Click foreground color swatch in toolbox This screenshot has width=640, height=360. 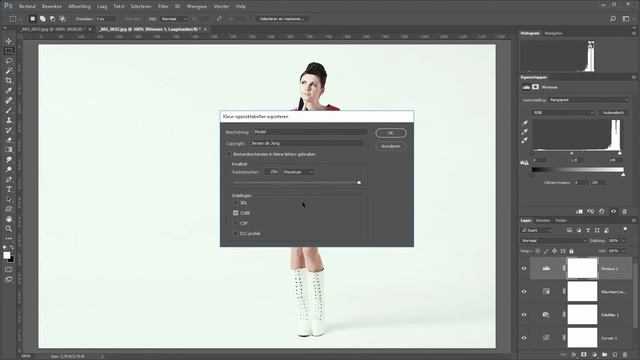7,255
